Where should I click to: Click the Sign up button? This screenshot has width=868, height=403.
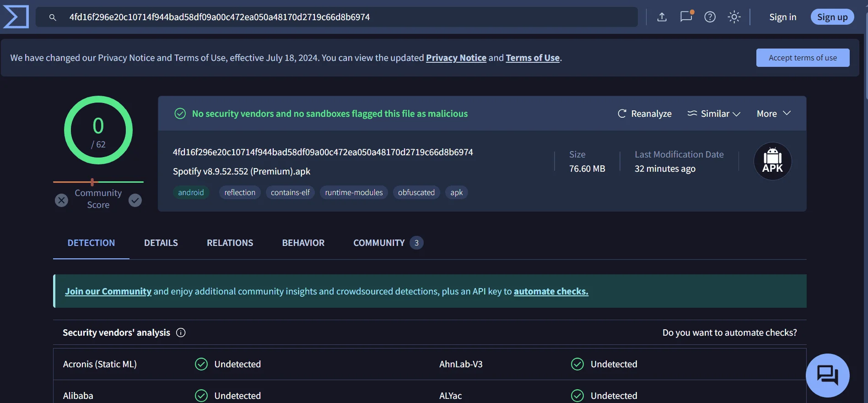[x=832, y=17]
